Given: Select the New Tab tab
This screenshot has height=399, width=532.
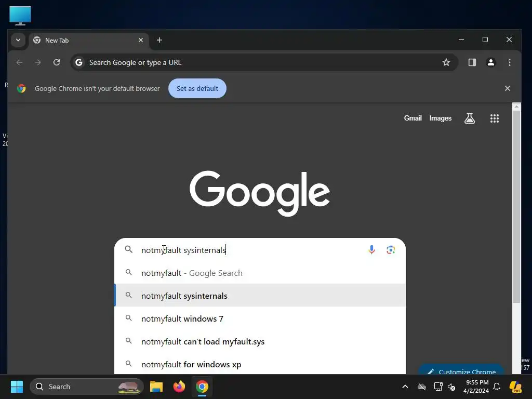Looking at the screenshot, I should (89, 41).
